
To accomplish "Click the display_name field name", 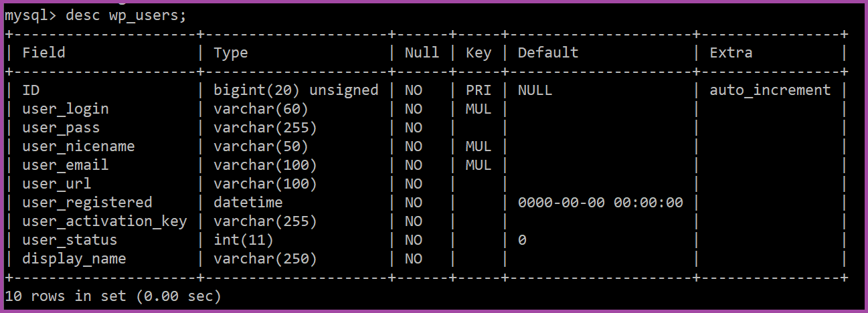I will [74, 259].
